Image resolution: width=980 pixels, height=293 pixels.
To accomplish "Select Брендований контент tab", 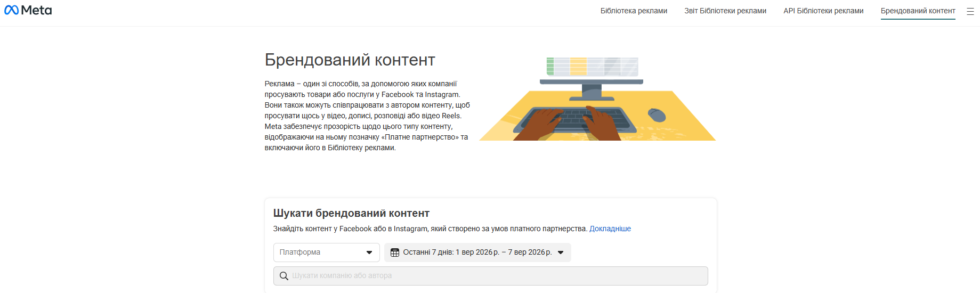I will click(918, 11).
